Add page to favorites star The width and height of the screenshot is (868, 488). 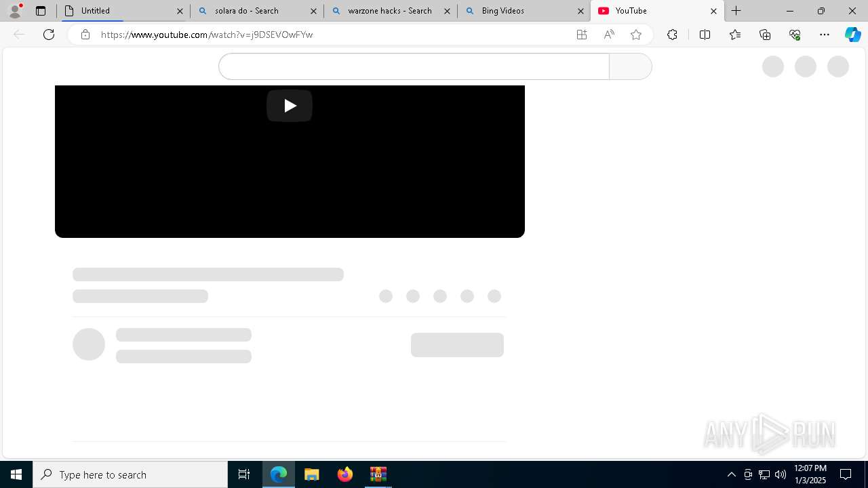636,35
